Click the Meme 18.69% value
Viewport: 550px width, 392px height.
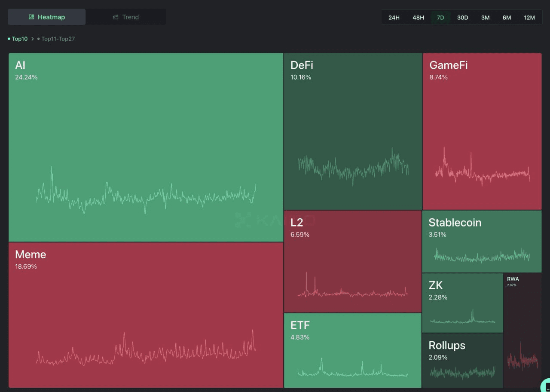pos(26,266)
